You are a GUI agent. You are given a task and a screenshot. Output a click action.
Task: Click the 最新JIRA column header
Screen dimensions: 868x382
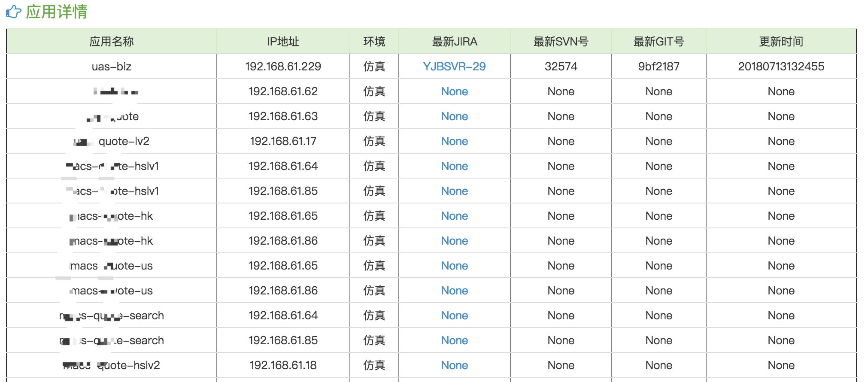tap(454, 42)
